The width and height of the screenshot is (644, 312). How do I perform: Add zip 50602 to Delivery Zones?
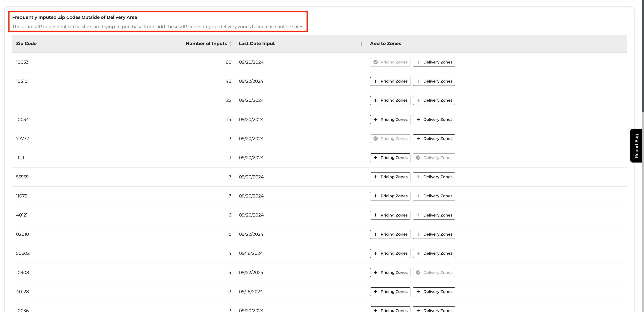pyautogui.click(x=434, y=253)
